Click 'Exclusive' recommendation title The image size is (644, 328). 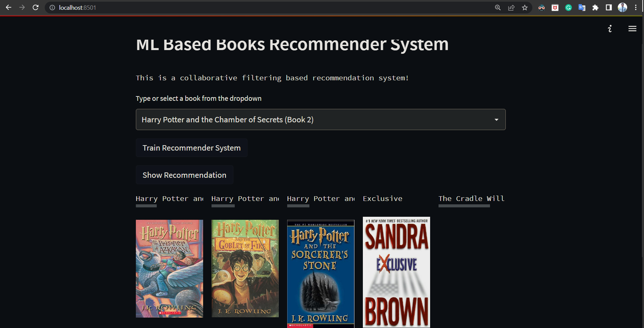coord(383,199)
